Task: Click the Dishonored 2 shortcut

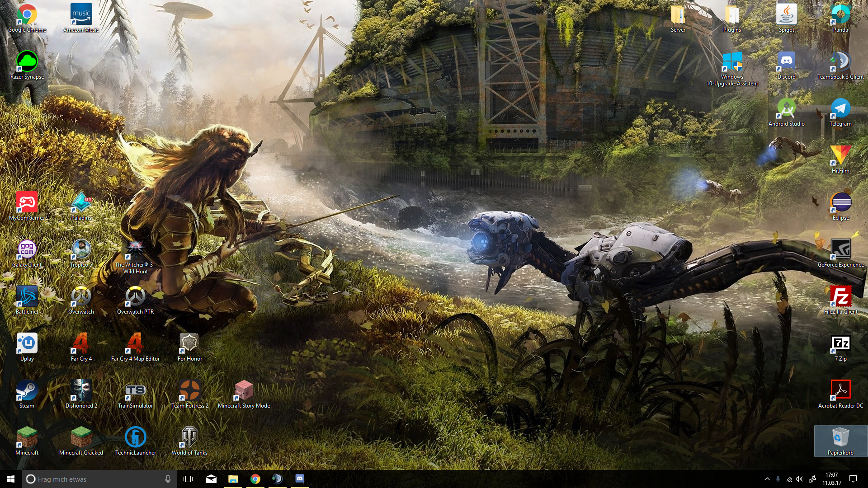Action: 81,394
